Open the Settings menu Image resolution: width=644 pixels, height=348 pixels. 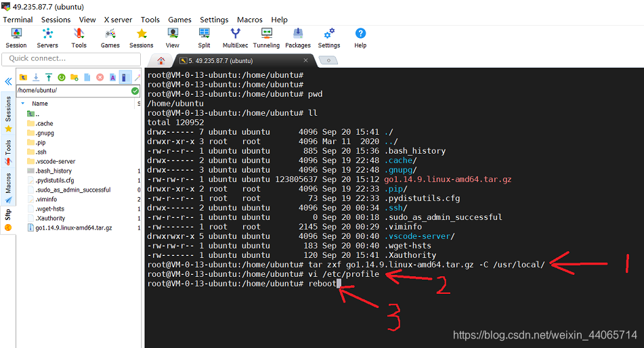(214, 20)
